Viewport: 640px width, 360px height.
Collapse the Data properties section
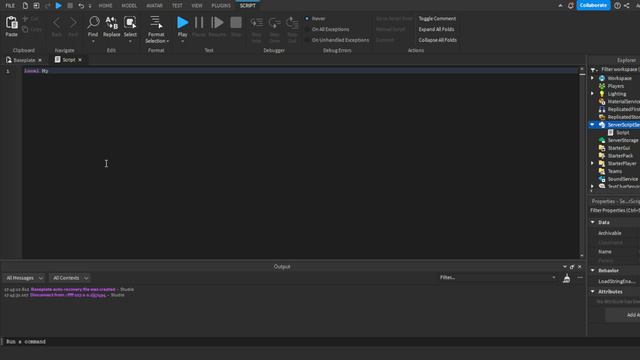593,222
